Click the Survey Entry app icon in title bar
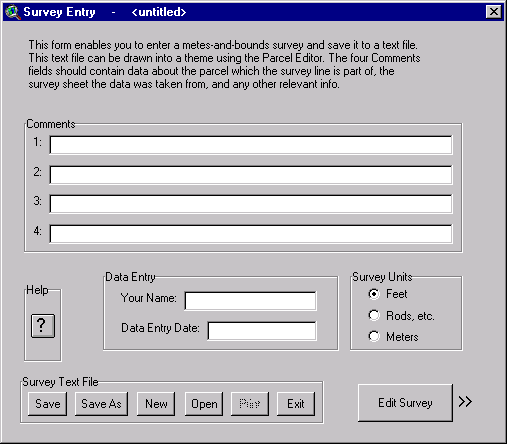This screenshot has height=444, width=507. tap(13, 12)
